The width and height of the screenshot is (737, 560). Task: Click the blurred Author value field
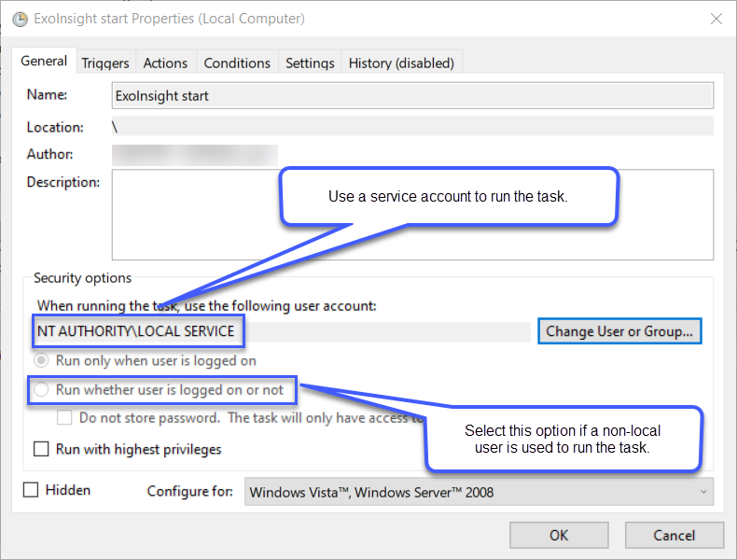click(195, 155)
